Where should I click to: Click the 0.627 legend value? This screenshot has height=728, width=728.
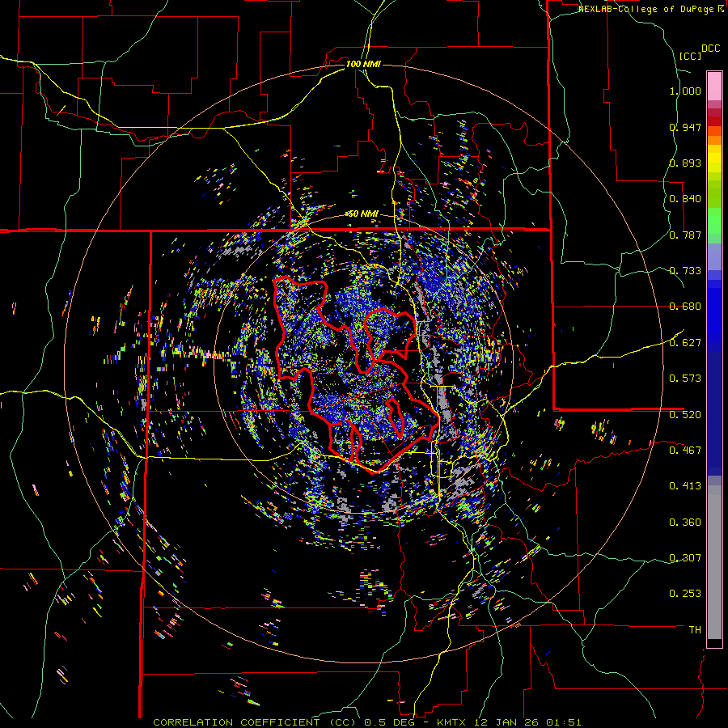tap(685, 343)
